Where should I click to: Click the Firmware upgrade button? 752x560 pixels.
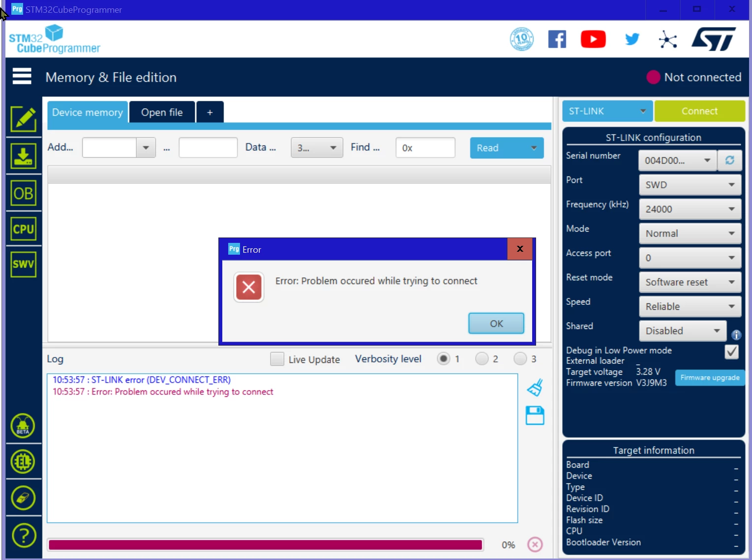pos(710,378)
